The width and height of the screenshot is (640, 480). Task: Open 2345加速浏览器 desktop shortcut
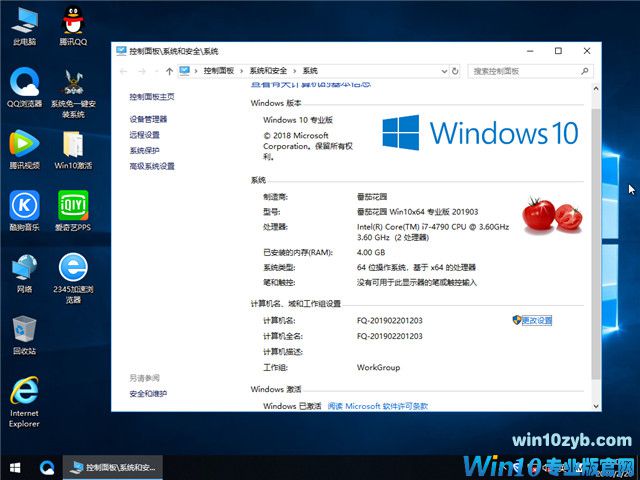(x=73, y=278)
